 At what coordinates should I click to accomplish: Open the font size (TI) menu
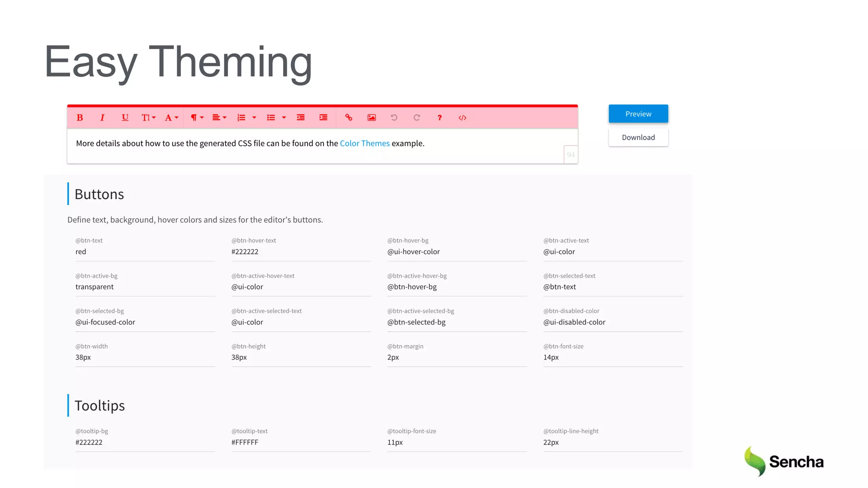[148, 118]
